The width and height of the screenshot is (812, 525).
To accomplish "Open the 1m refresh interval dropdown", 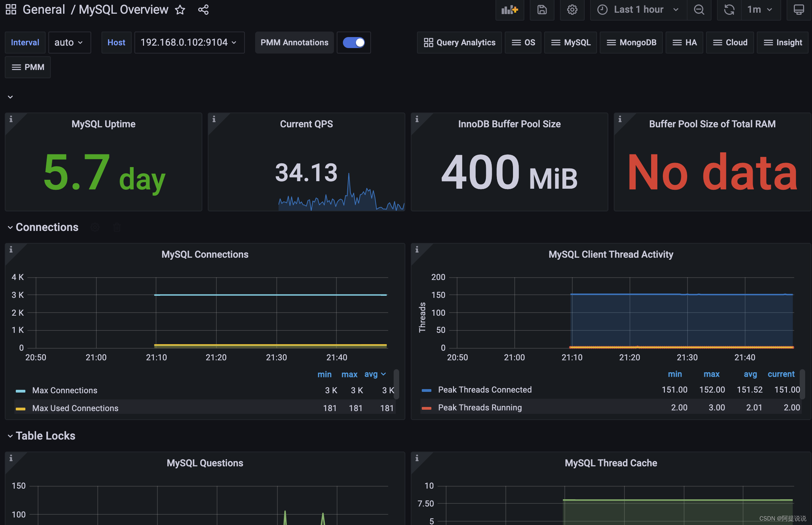I will 761,10.
